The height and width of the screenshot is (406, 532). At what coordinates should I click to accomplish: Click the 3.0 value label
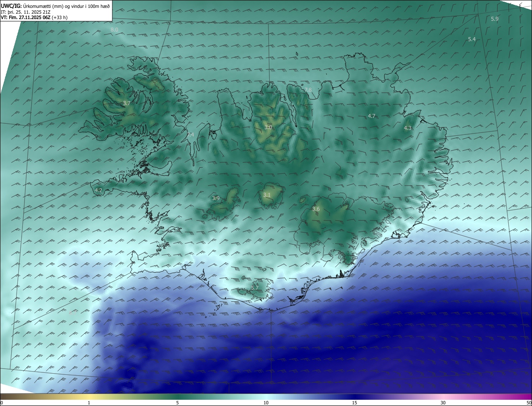pyautogui.click(x=268, y=127)
